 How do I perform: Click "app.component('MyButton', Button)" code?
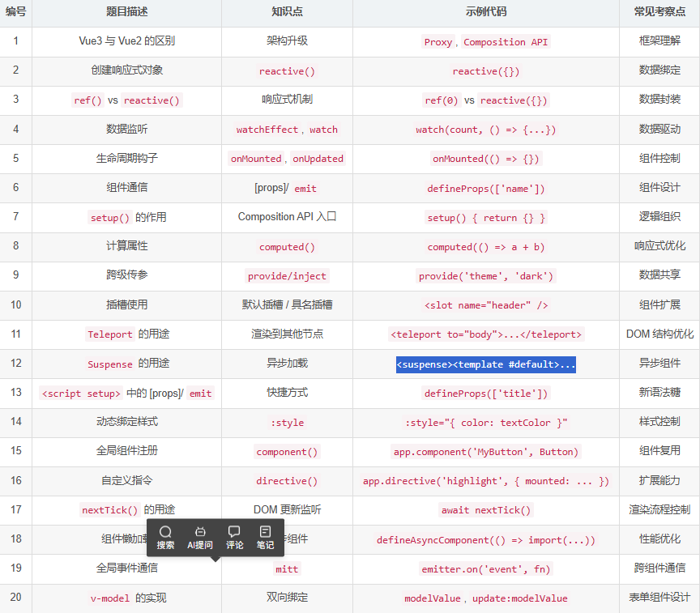click(486, 452)
